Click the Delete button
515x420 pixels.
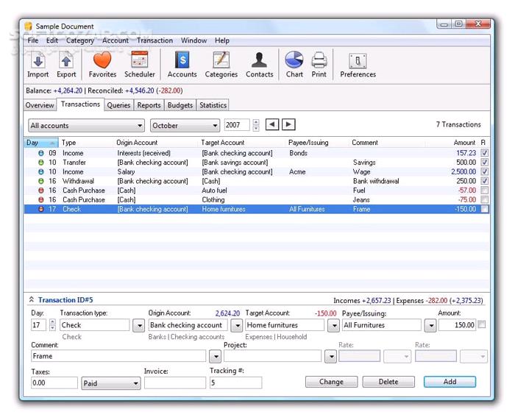pos(388,382)
